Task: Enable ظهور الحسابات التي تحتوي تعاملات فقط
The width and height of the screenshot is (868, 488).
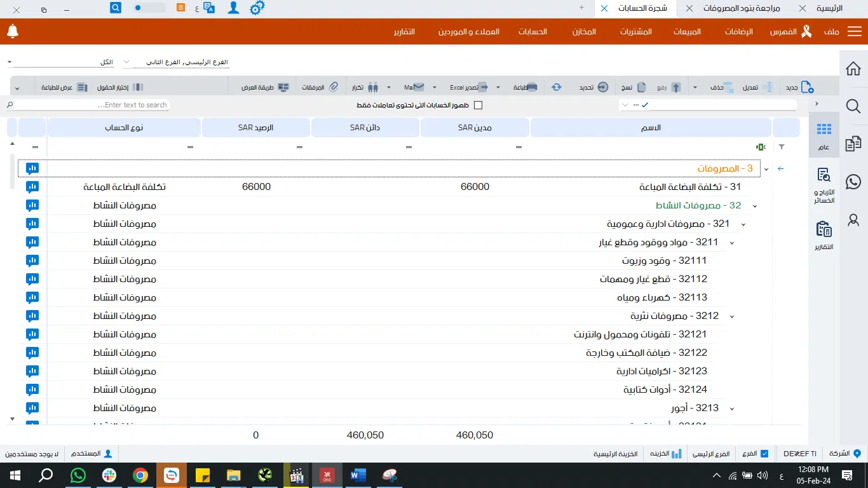Action: pyautogui.click(x=478, y=105)
